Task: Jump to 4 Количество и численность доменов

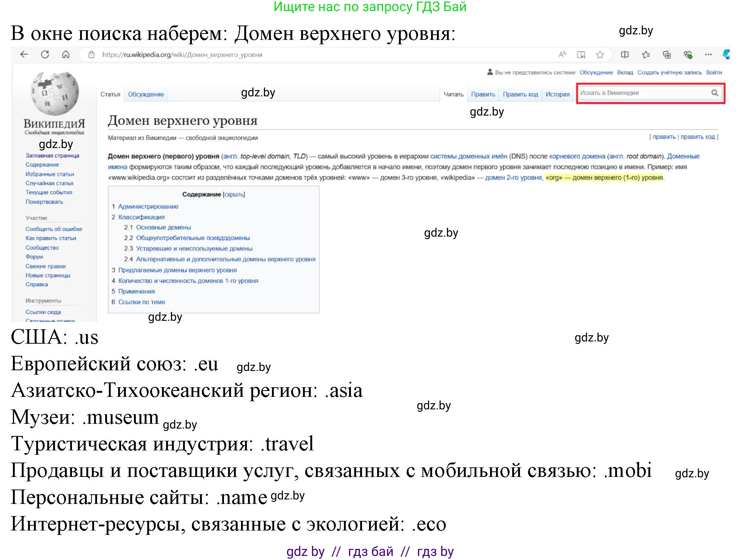Action: point(188,281)
